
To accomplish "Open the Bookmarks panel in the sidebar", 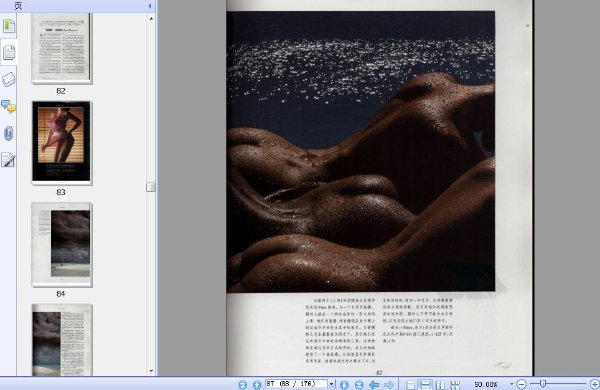I will tap(8, 26).
